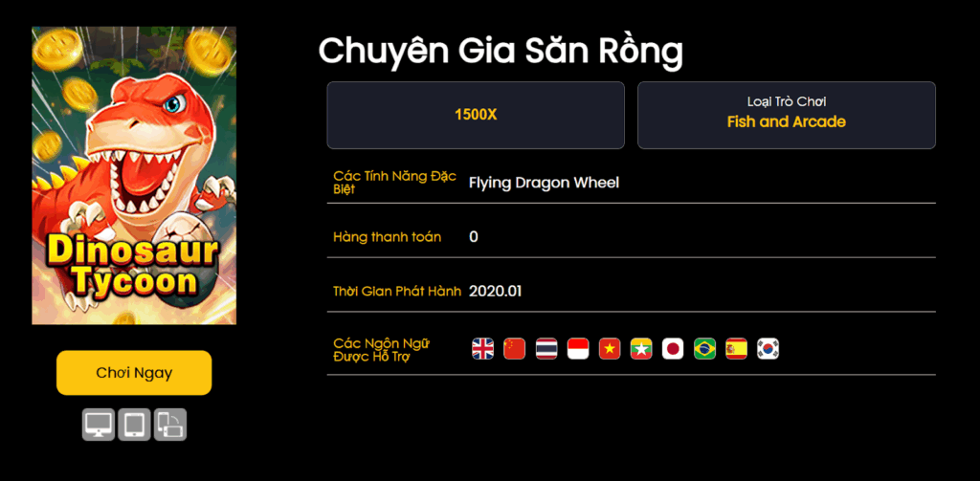This screenshot has width=980, height=481.
Task: Choose the Thailand flag icon
Action: coord(546,349)
